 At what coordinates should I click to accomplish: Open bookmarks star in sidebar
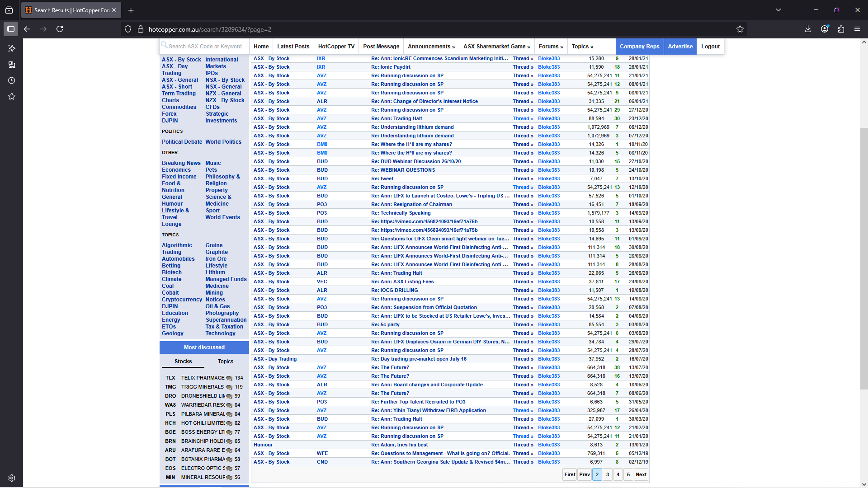(12, 96)
